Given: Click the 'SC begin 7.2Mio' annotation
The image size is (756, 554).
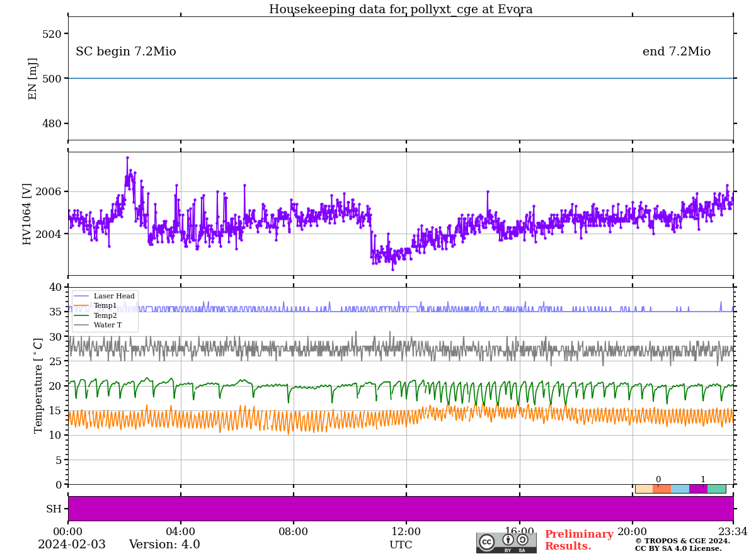Looking at the screenshot, I should click(x=126, y=52).
